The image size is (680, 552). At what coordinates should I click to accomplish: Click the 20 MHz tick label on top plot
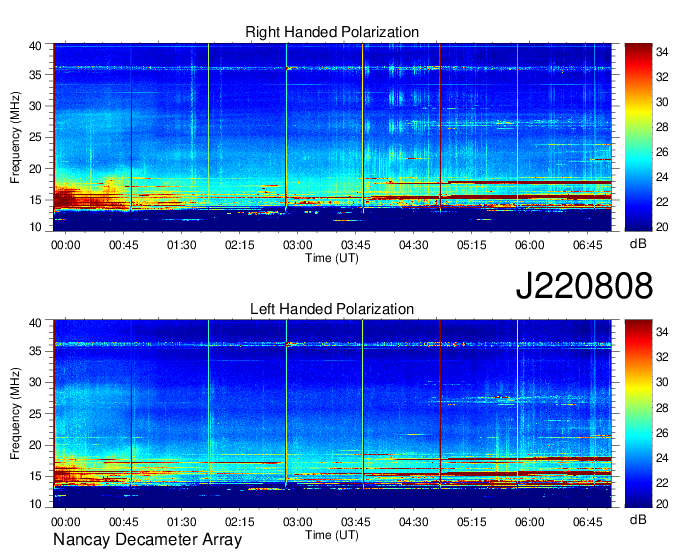35,169
